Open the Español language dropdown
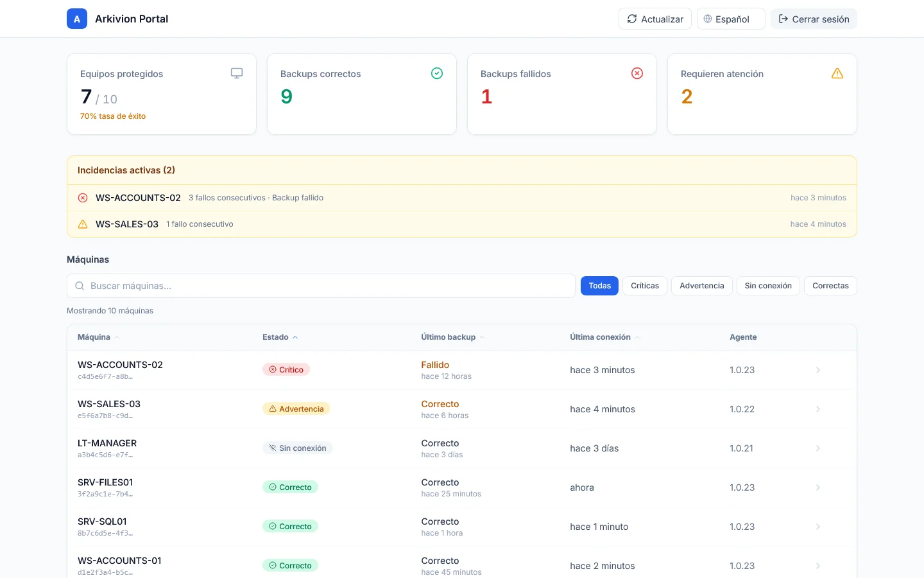Screen dimensions: 924x578 (731, 19)
